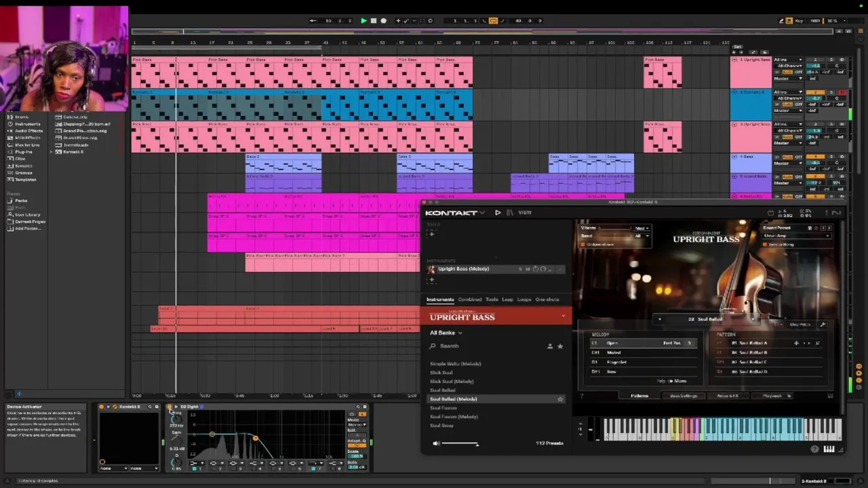Filter presets by user content icon

550,346
